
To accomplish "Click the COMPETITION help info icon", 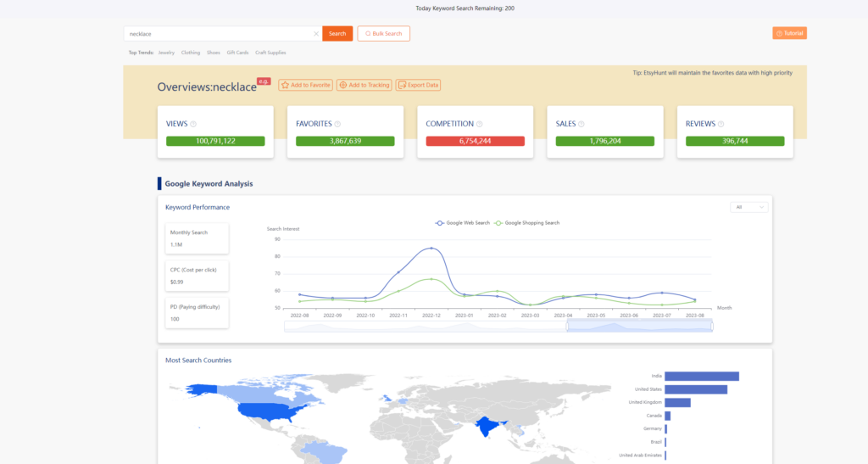I will [x=479, y=124].
